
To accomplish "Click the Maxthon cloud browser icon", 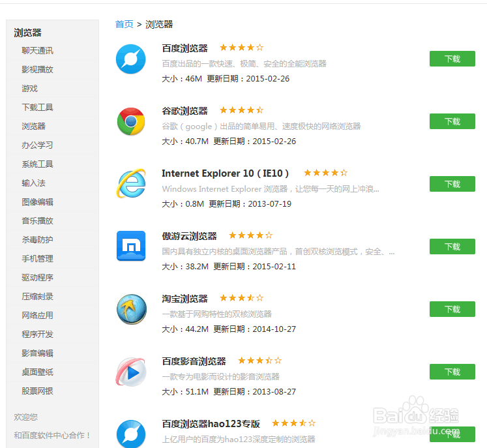I will click(131, 246).
